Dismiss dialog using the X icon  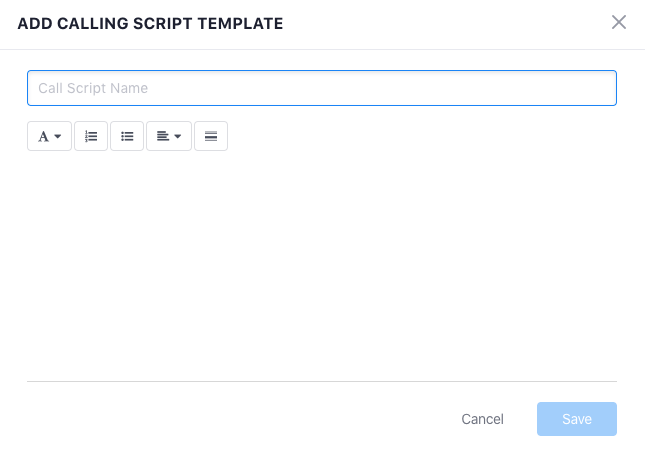click(x=619, y=22)
